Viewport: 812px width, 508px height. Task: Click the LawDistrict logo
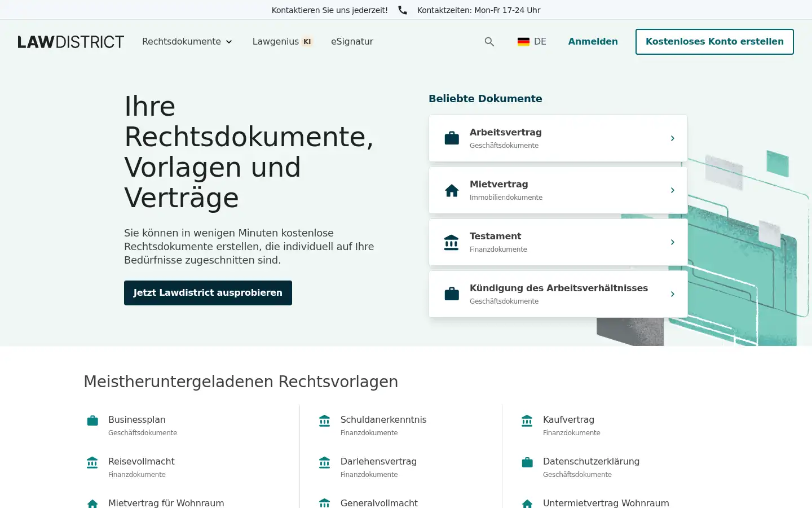click(x=71, y=42)
